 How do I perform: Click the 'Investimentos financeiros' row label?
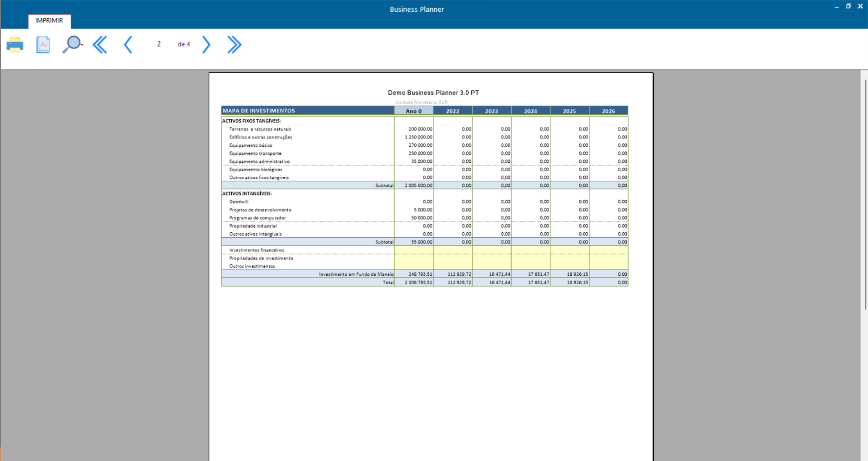(x=257, y=250)
